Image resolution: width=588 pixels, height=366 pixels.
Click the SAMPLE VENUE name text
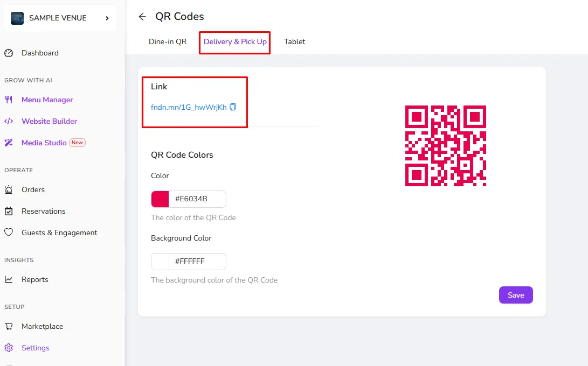(58, 18)
